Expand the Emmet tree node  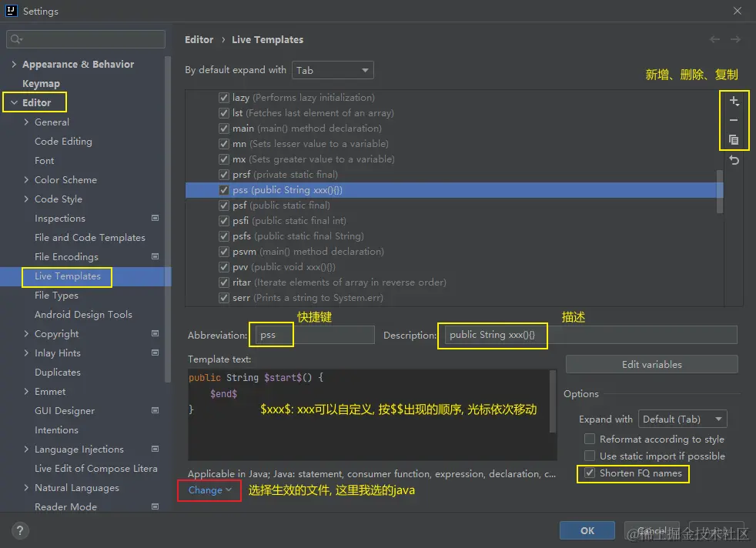[x=26, y=391]
